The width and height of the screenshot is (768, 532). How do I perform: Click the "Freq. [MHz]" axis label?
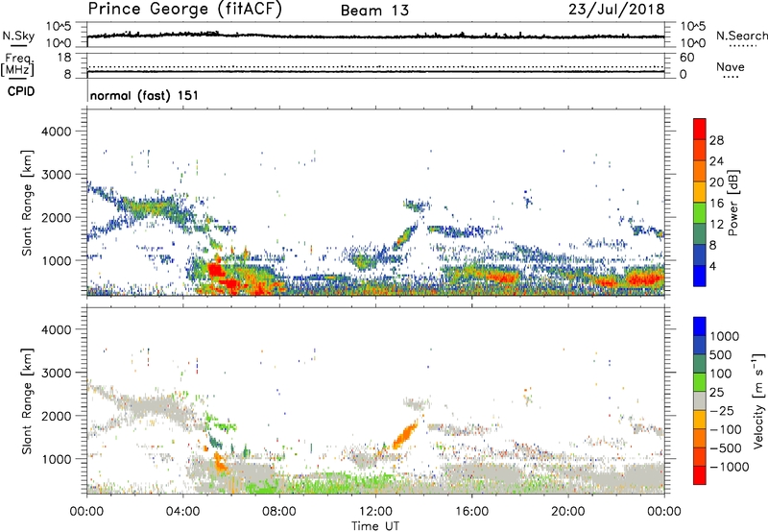pyautogui.click(x=17, y=64)
